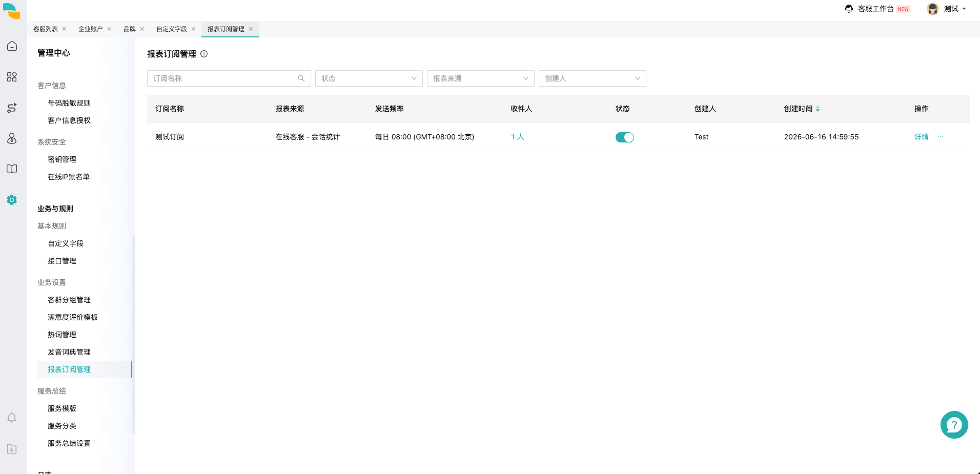980x474 pixels.
Task: Click the 在线客服 - 会话统计 cell
Action: pyautogui.click(x=308, y=137)
